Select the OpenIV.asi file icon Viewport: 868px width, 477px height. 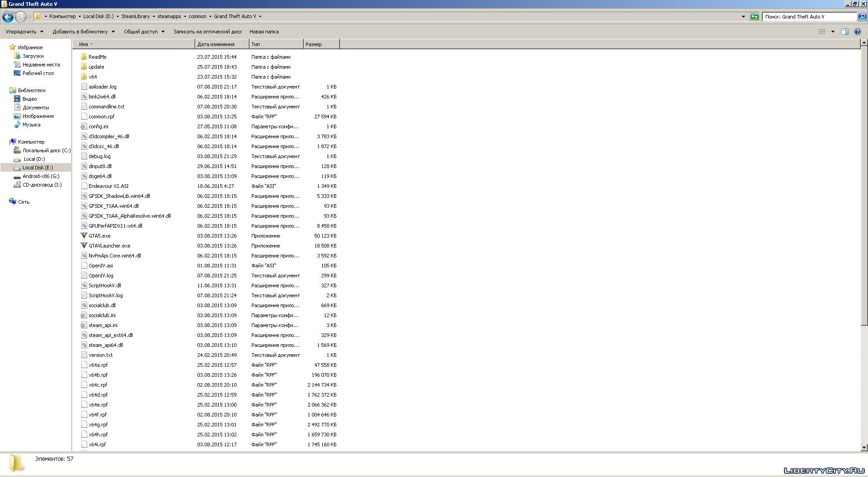click(84, 266)
